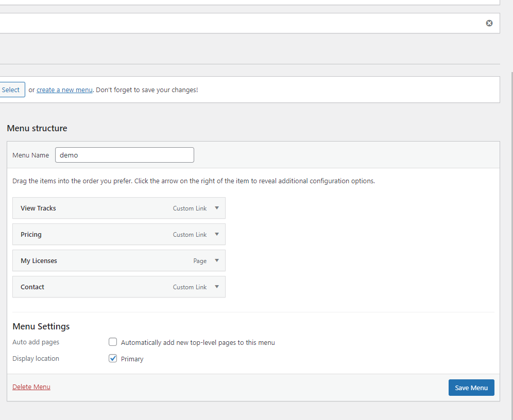This screenshot has height=420, width=513.
Task: Select the Pricing menu item title
Action: click(x=31, y=234)
